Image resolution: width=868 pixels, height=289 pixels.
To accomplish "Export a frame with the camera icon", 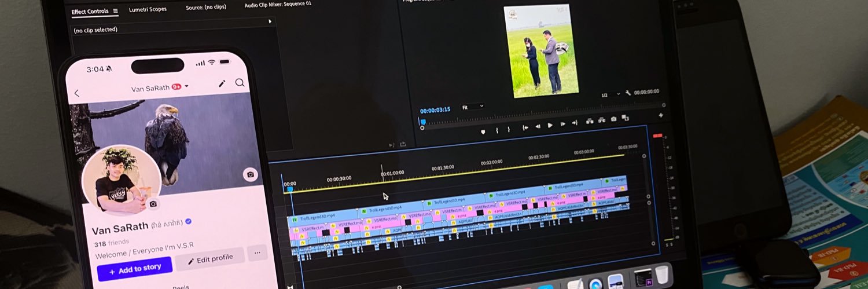I will pyautogui.click(x=613, y=119).
